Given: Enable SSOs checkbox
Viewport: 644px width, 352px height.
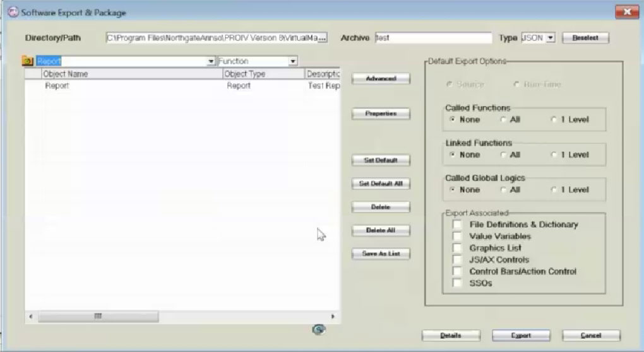Looking at the screenshot, I should (456, 283).
